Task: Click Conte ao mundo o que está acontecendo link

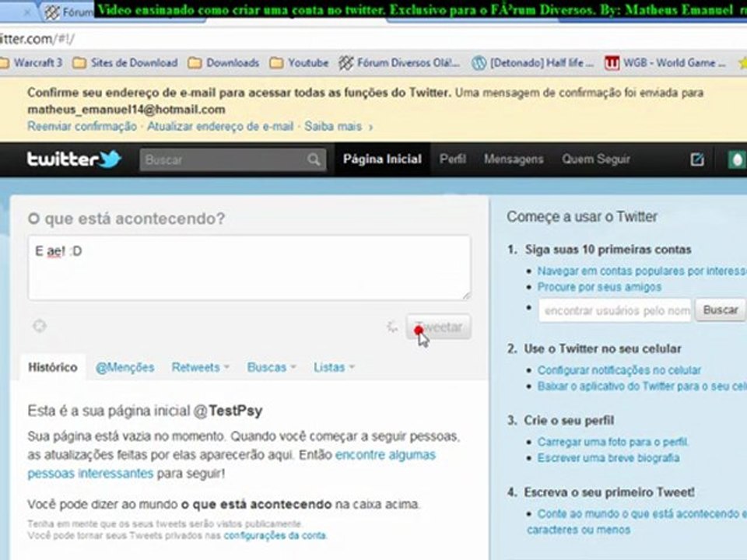Action: 637,521
